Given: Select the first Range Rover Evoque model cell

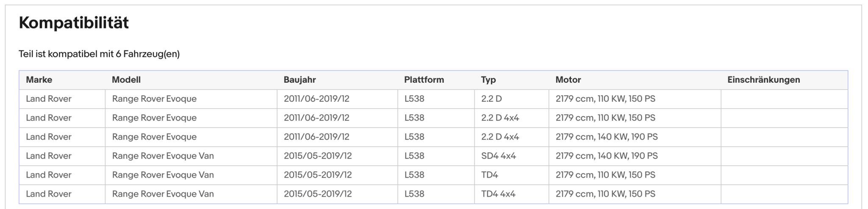Looking at the screenshot, I should click(x=191, y=99).
